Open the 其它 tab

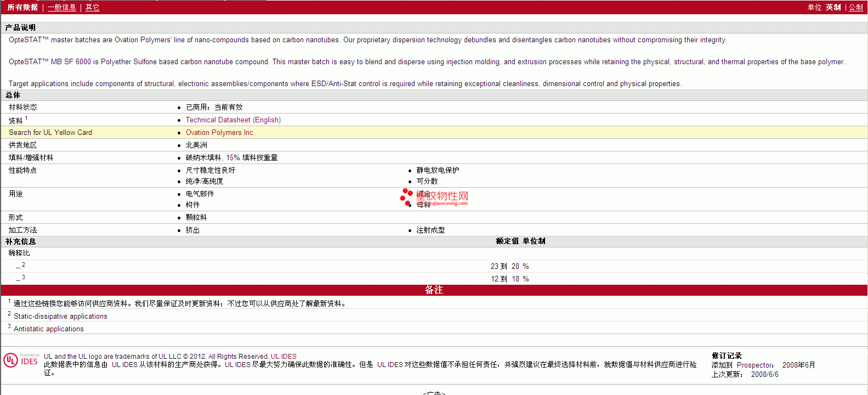tap(93, 7)
